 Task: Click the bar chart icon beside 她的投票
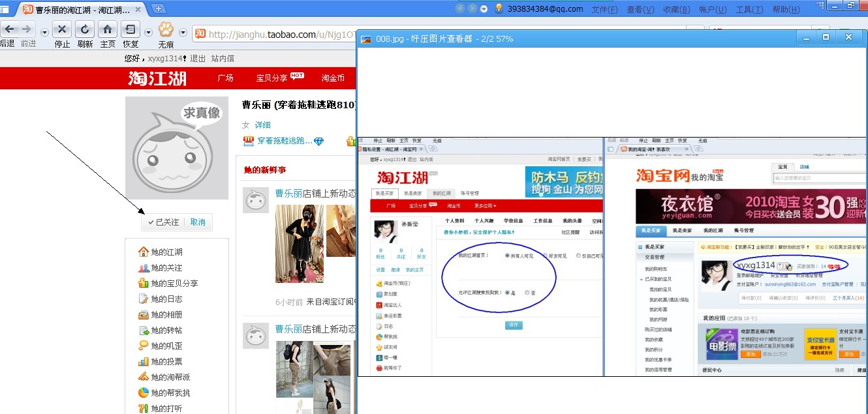click(144, 361)
